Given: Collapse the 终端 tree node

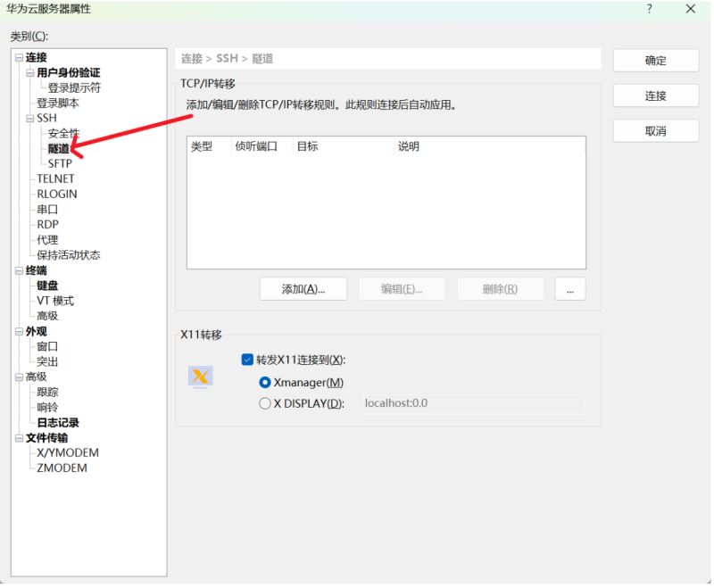Looking at the screenshot, I should (19, 270).
